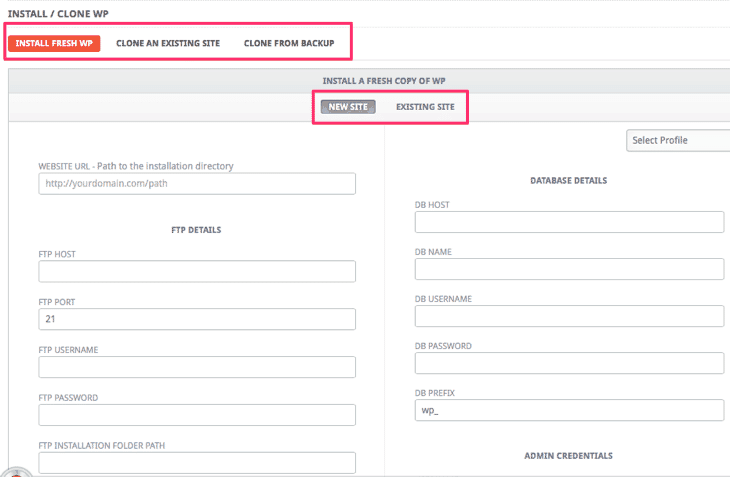The height and width of the screenshot is (477, 730).
Task: Click the DB HOST label
Action: pyautogui.click(x=432, y=205)
